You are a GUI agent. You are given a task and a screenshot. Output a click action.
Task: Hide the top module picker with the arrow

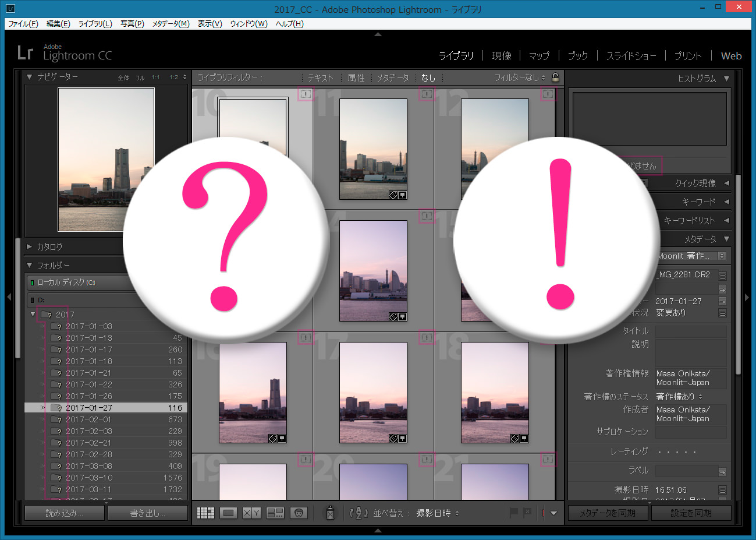tap(378, 34)
